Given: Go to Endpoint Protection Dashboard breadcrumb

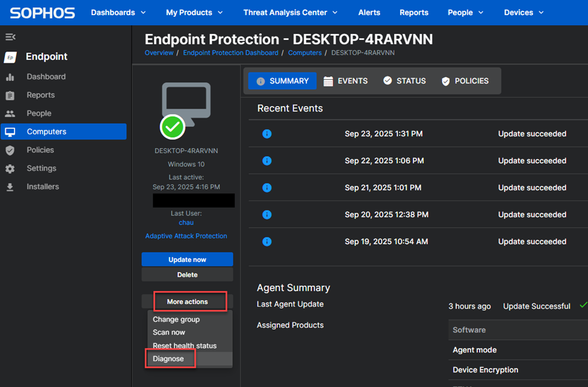Looking at the screenshot, I should 230,53.
